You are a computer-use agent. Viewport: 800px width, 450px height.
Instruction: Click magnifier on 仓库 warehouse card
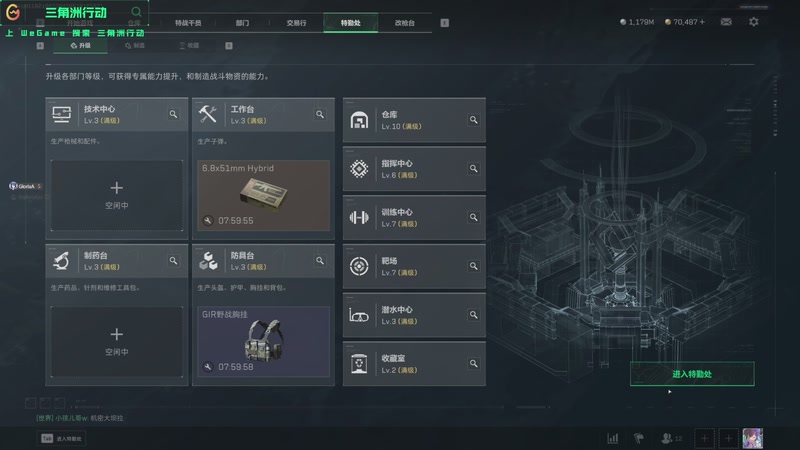(473, 120)
